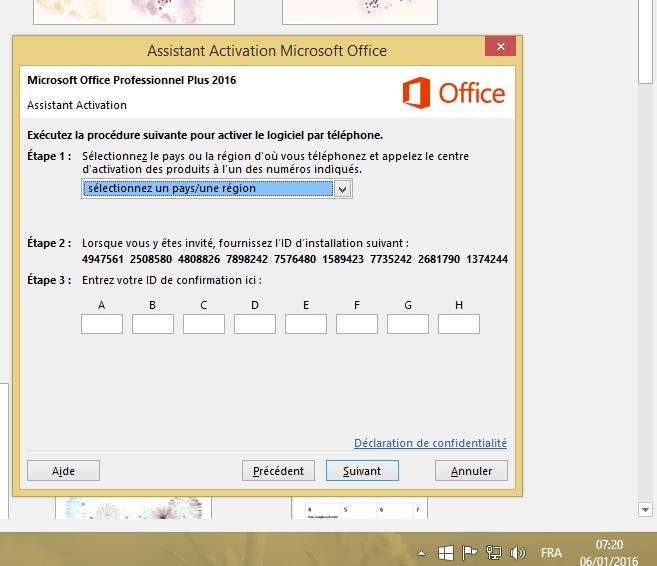Continue with the Suivant button
This screenshot has height=566, width=657.
pyautogui.click(x=362, y=471)
